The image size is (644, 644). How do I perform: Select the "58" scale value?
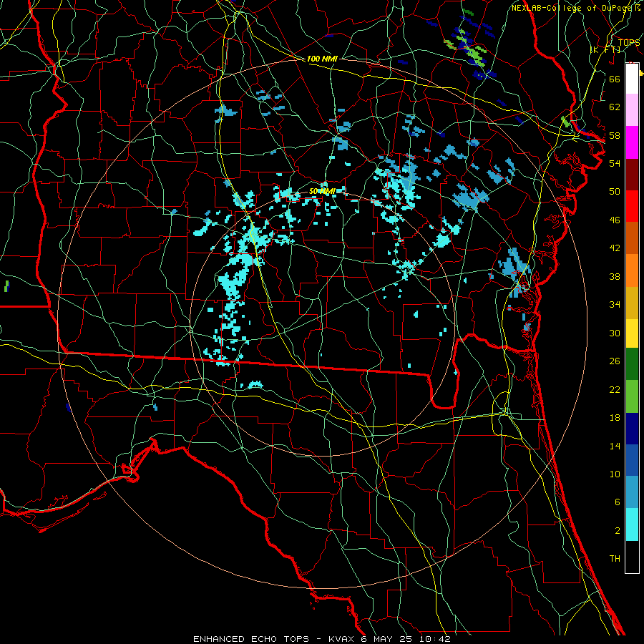point(615,135)
